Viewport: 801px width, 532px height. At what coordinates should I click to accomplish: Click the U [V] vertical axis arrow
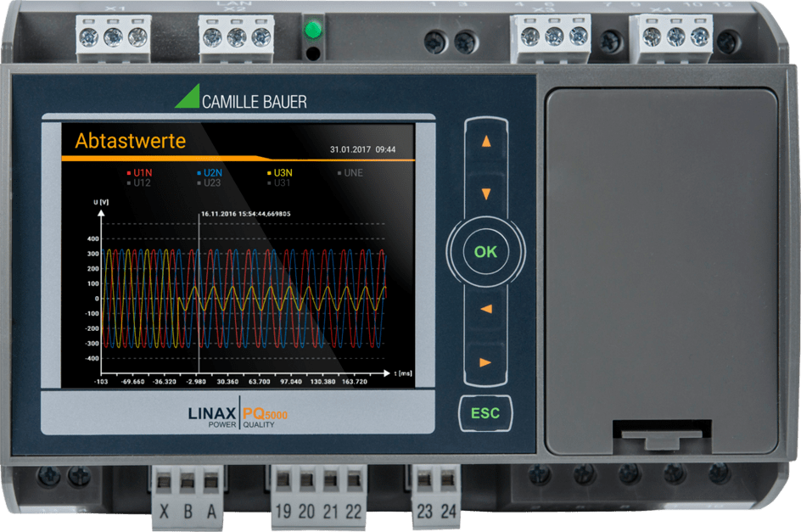[102, 214]
